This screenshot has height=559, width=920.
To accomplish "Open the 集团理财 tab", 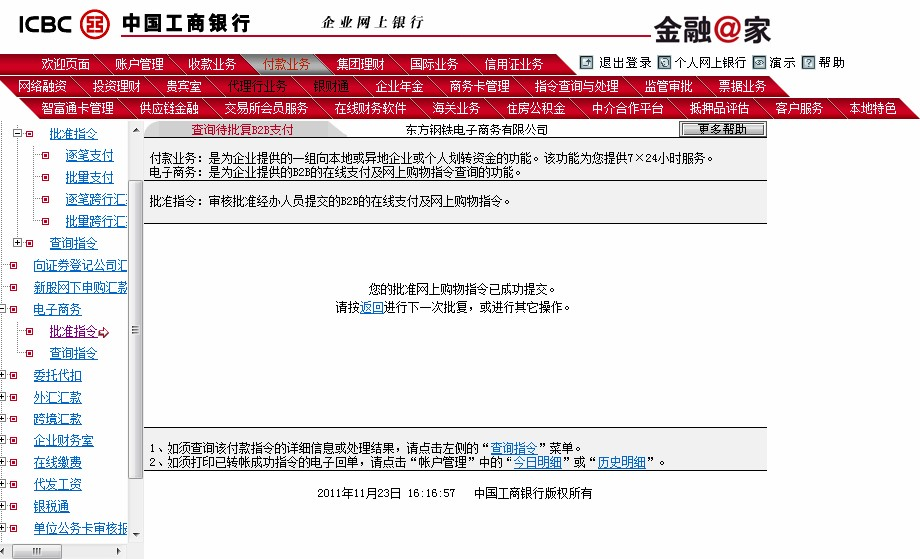I will pos(360,64).
